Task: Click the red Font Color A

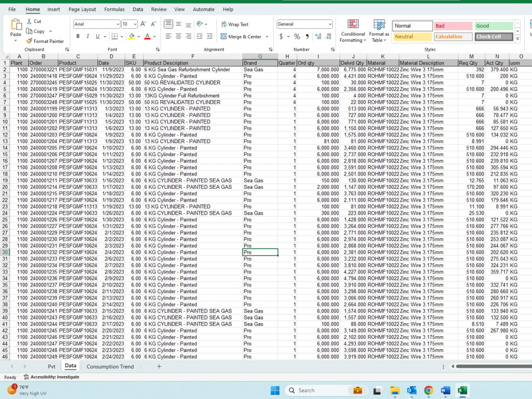Action: coord(147,36)
